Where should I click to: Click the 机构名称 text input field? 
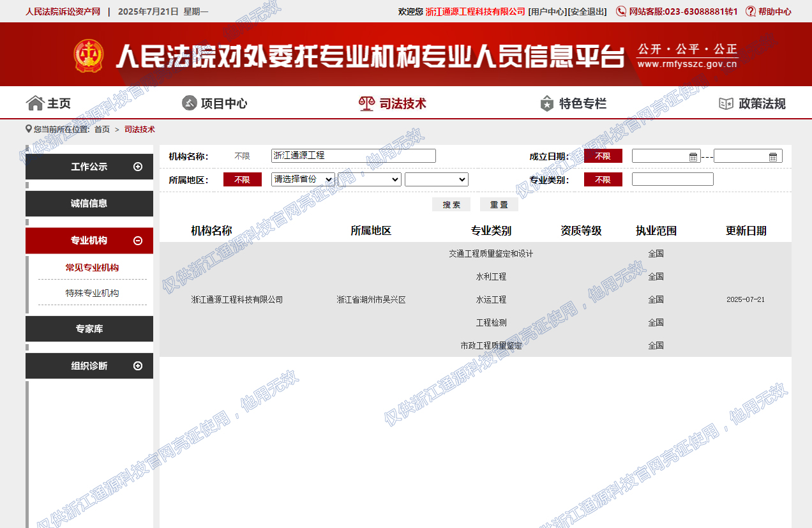click(x=353, y=156)
